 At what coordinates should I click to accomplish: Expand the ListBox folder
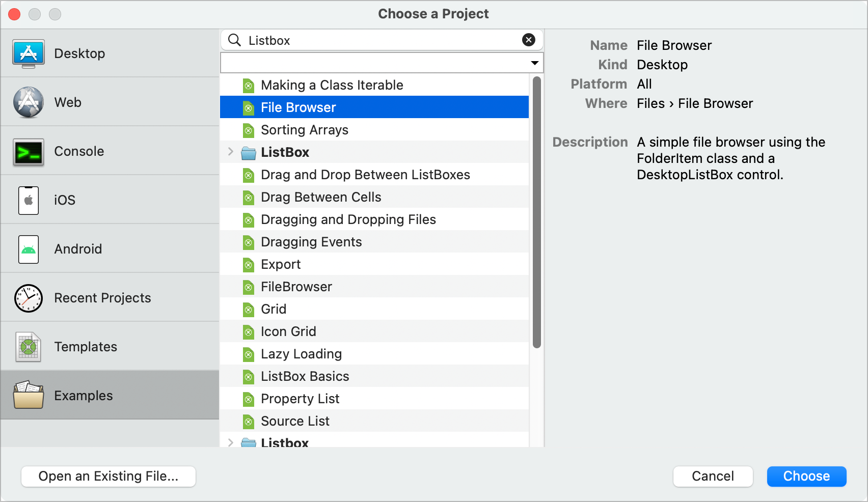tap(231, 152)
